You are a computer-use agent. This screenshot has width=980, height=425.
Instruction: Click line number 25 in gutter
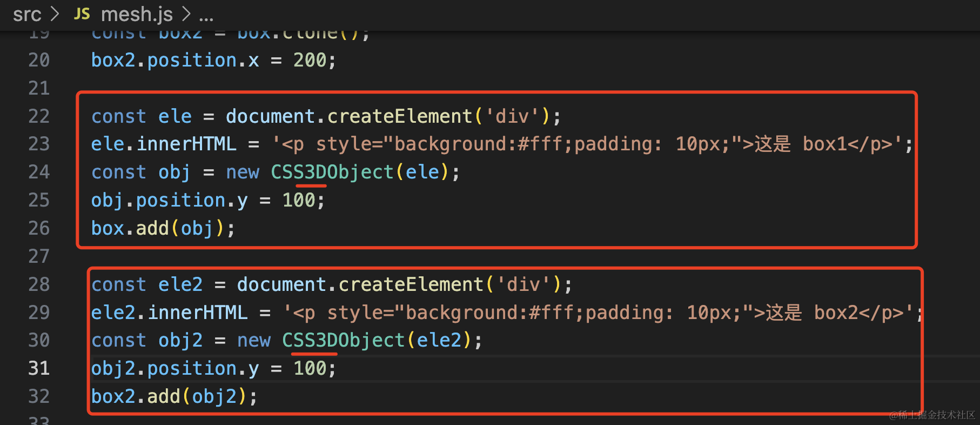pos(39,200)
